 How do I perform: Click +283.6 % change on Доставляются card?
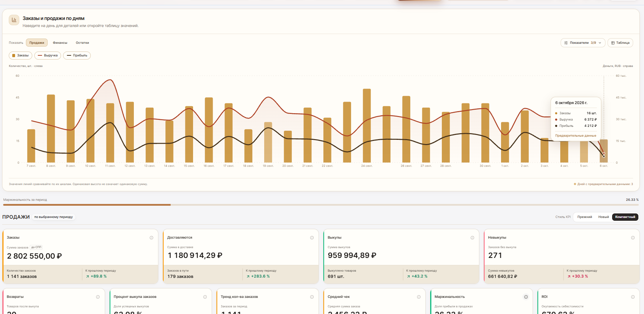point(258,276)
